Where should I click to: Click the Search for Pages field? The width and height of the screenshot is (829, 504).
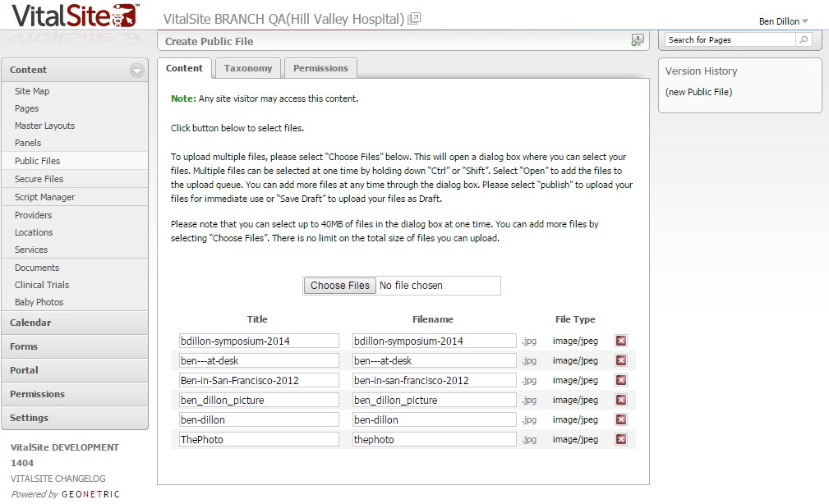(730, 39)
